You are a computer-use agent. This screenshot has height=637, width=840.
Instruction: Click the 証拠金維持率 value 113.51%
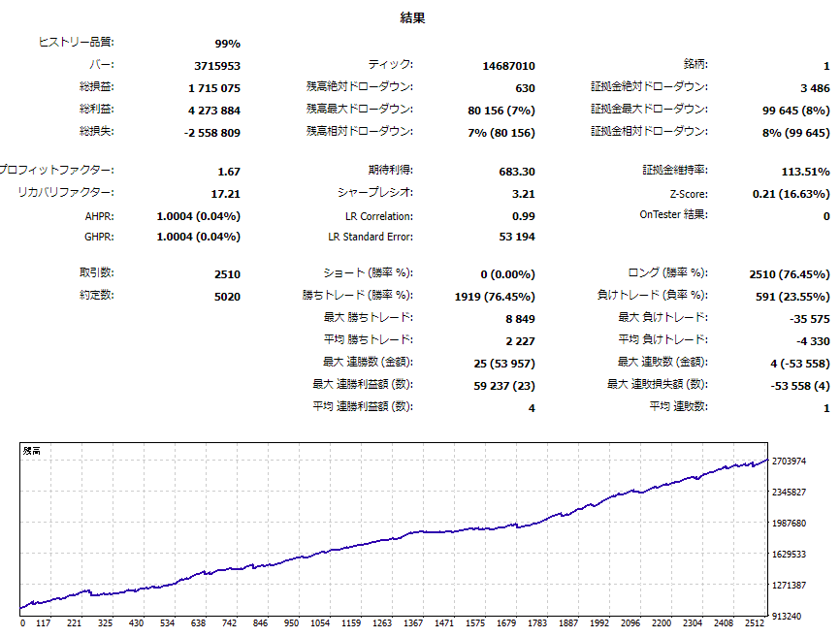805,172
